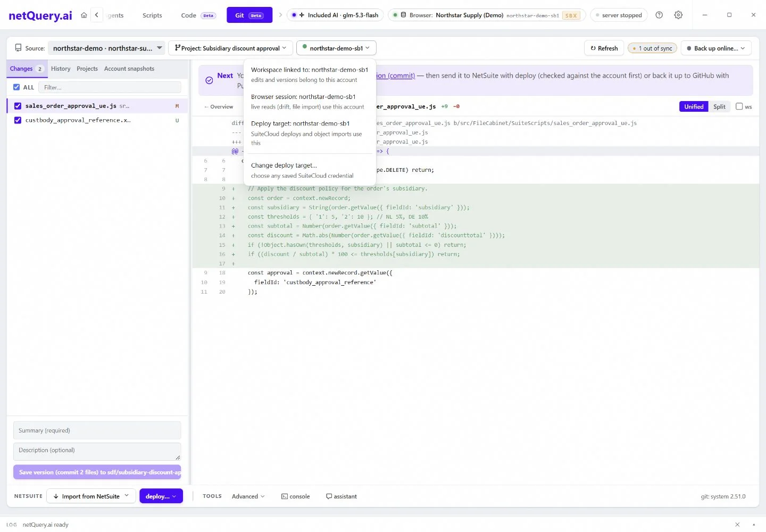This screenshot has width=766, height=532.
Task: Enable the ws whitespace checkbox
Action: point(739,106)
